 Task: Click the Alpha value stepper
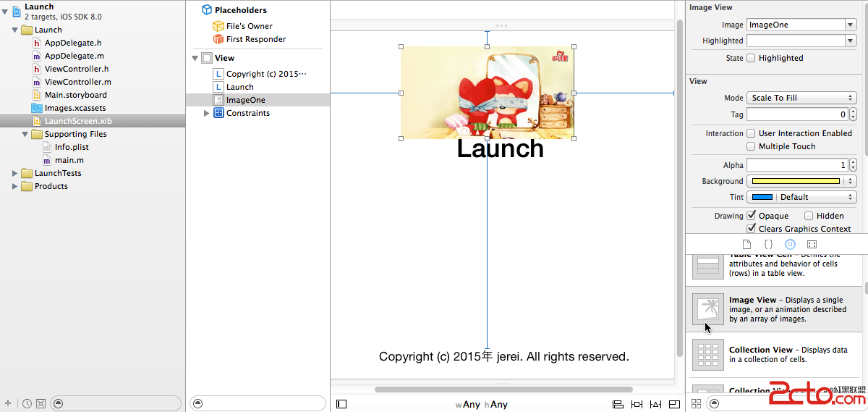[x=854, y=165]
